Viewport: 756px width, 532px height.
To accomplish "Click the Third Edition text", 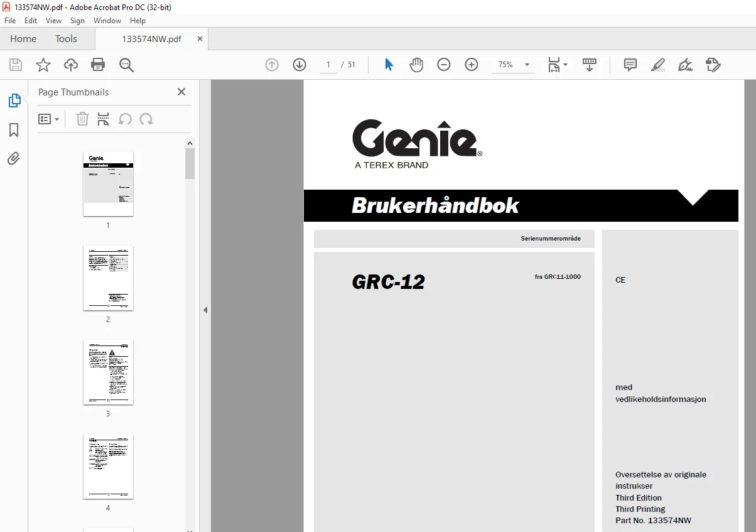I will pyautogui.click(x=639, y=497).
